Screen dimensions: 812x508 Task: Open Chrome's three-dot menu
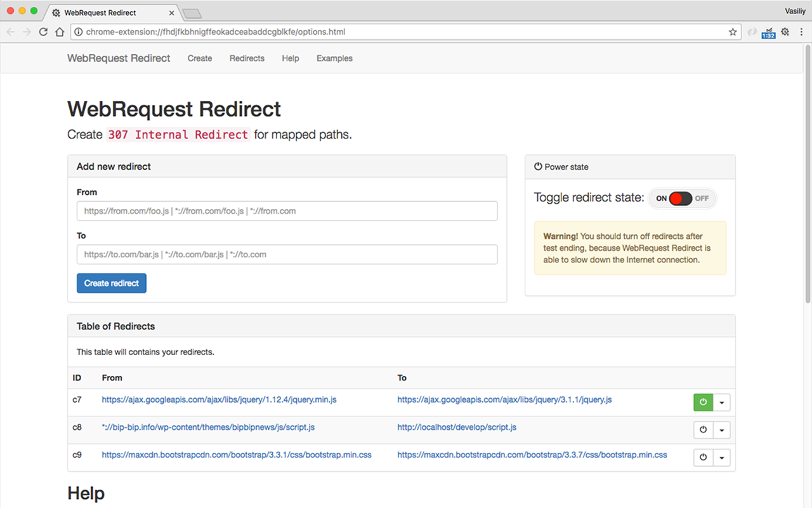pyautogui.click(x=801, y=32)
